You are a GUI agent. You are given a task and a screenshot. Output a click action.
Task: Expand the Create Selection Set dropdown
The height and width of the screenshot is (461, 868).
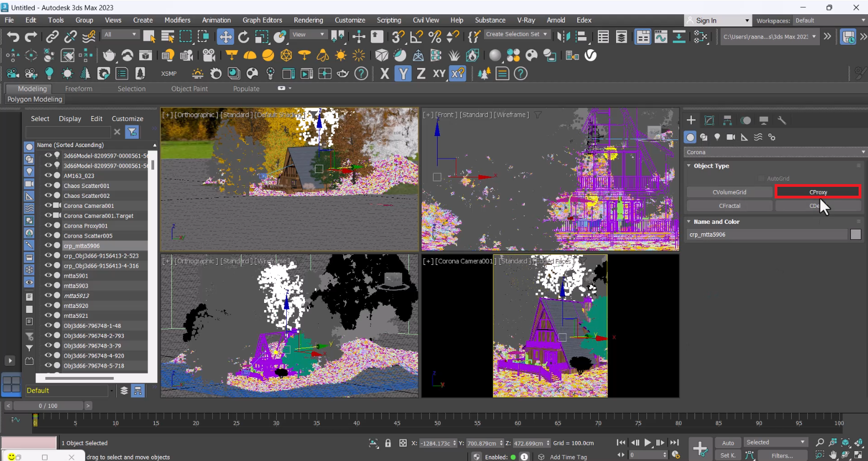(x=545, y=34)
